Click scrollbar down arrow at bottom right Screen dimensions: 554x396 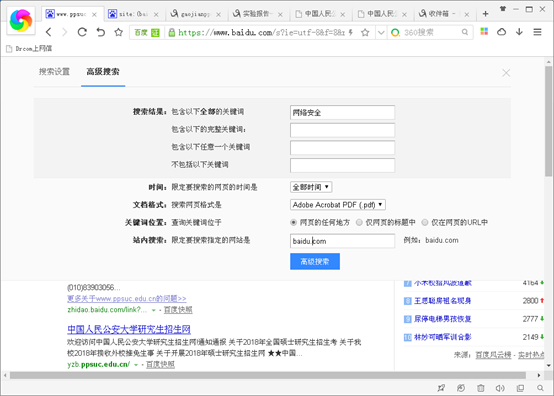coord(548,365)
